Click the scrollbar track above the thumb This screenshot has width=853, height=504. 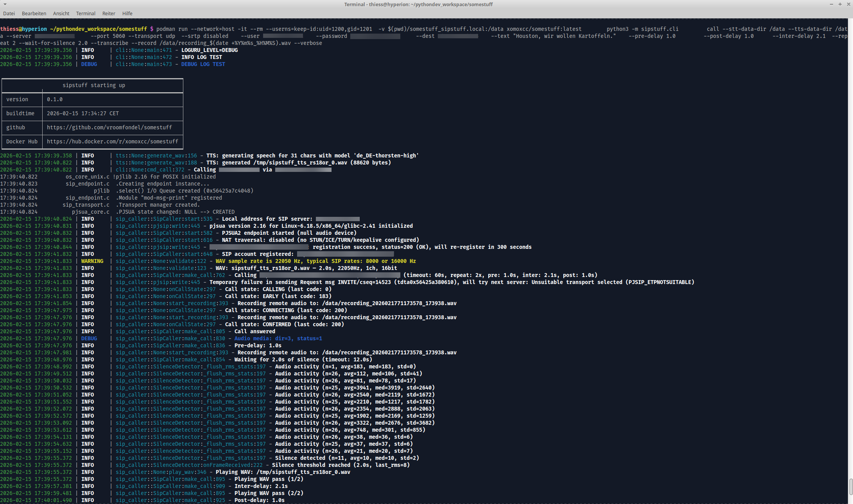tap(851, 250)
